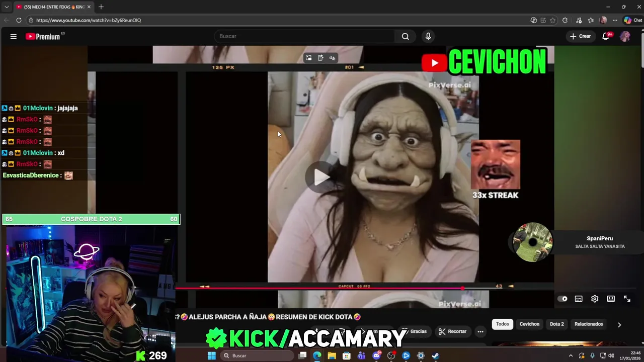
Task: Open Copilot Chat button
Action: click(x=633, y=20)
